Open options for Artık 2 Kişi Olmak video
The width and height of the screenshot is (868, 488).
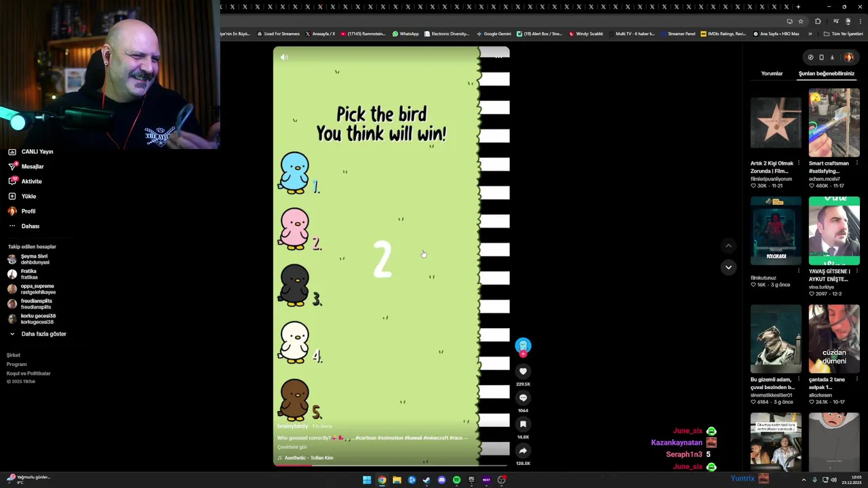coord(799,163)
